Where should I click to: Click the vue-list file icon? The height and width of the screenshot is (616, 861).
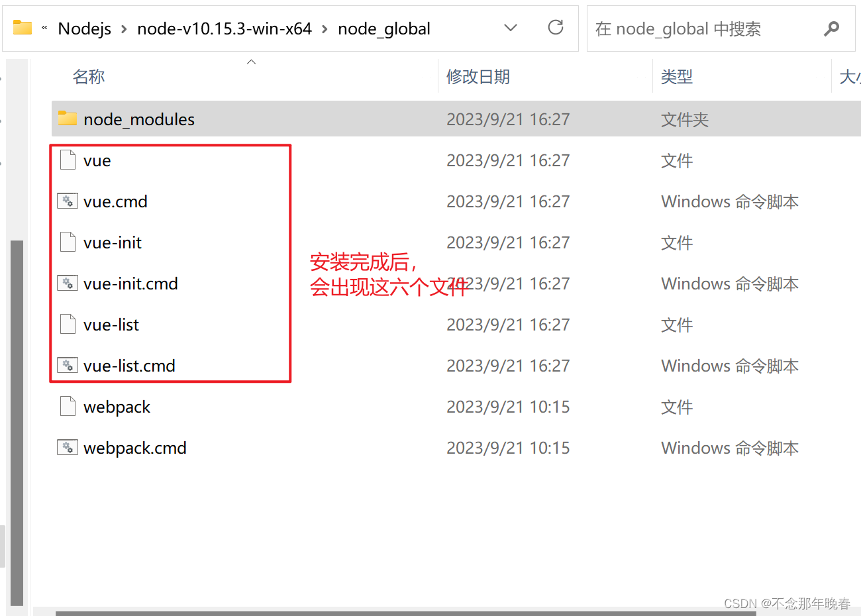[68, 325]
